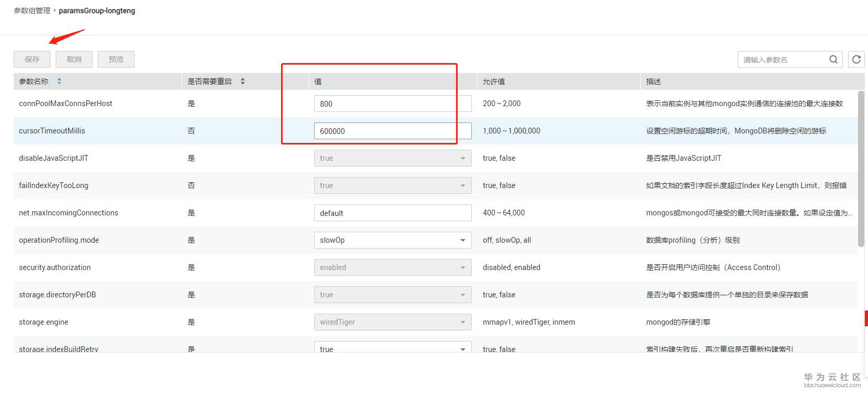The image size is (868, 393).
Task: Edit the net.maxIncomingConnections value field
Action: point(393,213)
